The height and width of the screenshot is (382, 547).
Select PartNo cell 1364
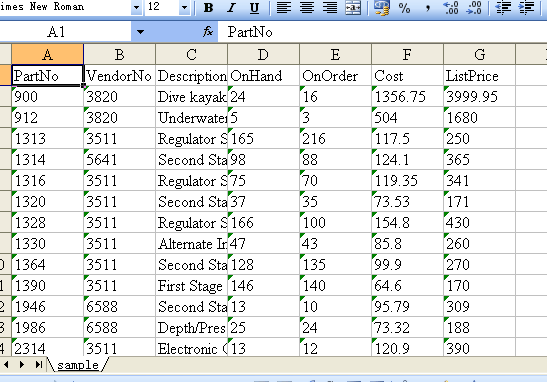coord(47,264)
